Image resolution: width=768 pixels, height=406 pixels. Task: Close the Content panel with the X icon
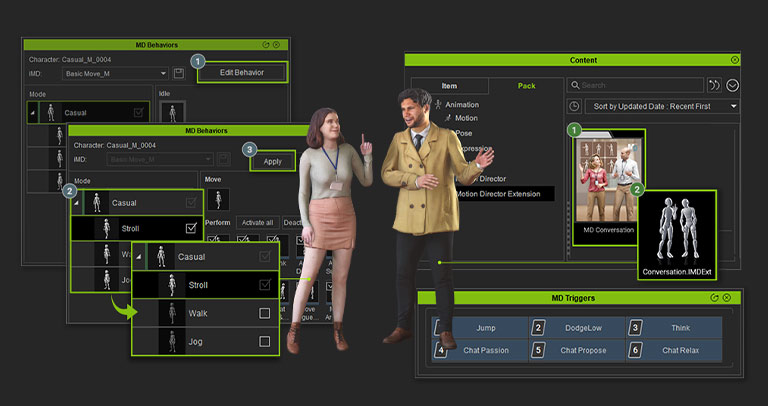click(x=735, y=60)
